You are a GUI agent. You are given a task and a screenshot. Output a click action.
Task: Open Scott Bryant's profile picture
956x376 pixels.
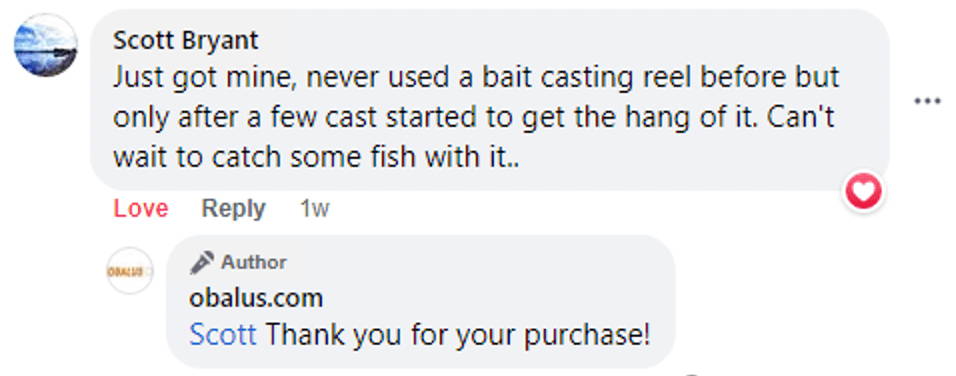pyautogui.click(x=46, y=45)
